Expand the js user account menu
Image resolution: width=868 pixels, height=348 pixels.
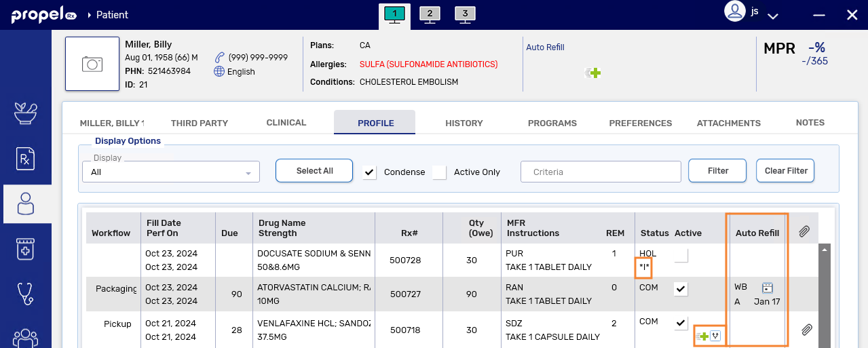click(772, 15)
